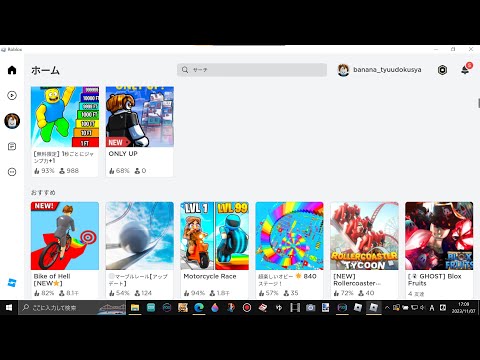The image size is (480, 360).
Task: Open the camera app in taskbar
Action: point(310,307)
